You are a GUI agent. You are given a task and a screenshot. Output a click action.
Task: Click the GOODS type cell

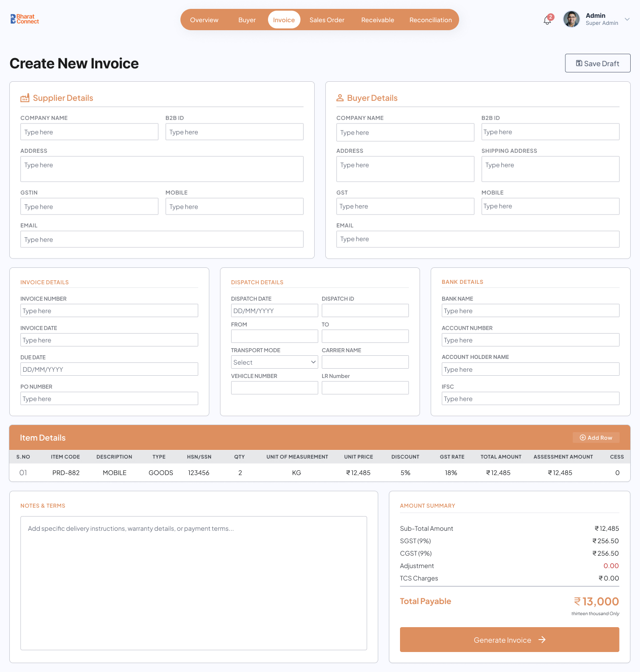pyautogui.click(x=161, y=473)
